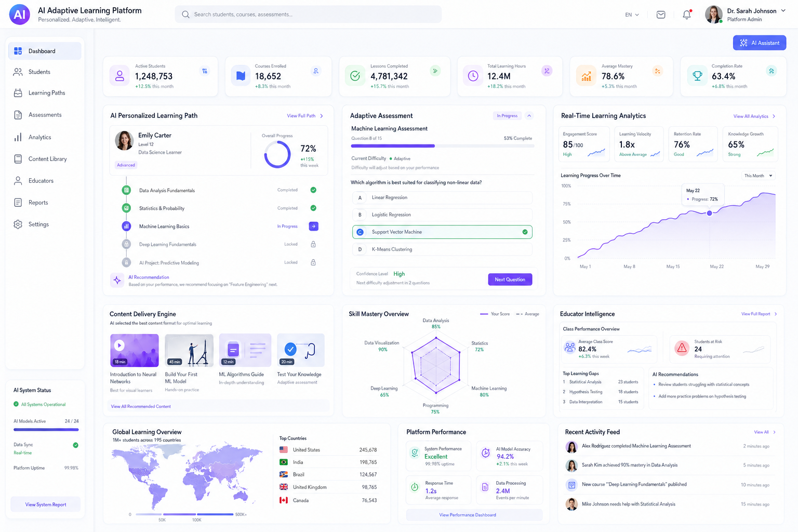This screenshot has width=798, height=532.
Task: Click View Full Report chevron arrow
Action: click(776, 314)
